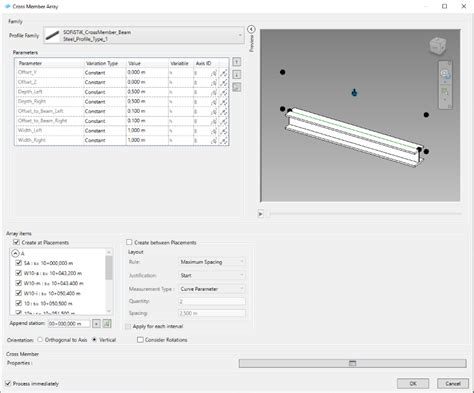Uncheck the W10-m placement item
Viewport: 474px width, 393px height.
tap(19, 283)
